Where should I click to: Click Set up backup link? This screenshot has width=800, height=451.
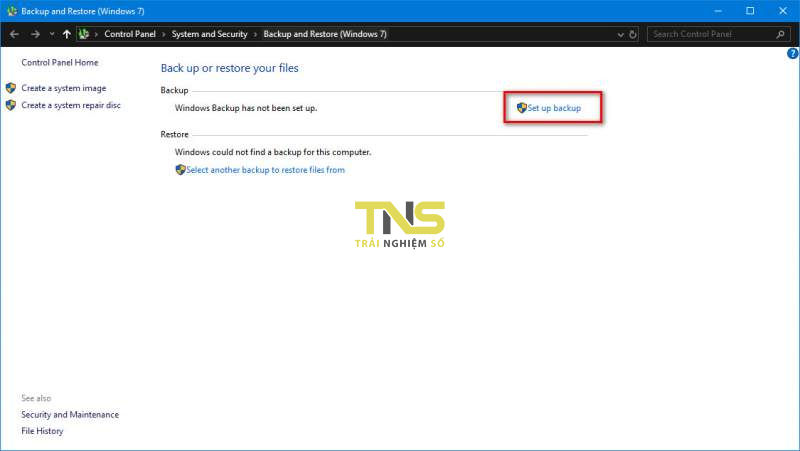point(554,108)
